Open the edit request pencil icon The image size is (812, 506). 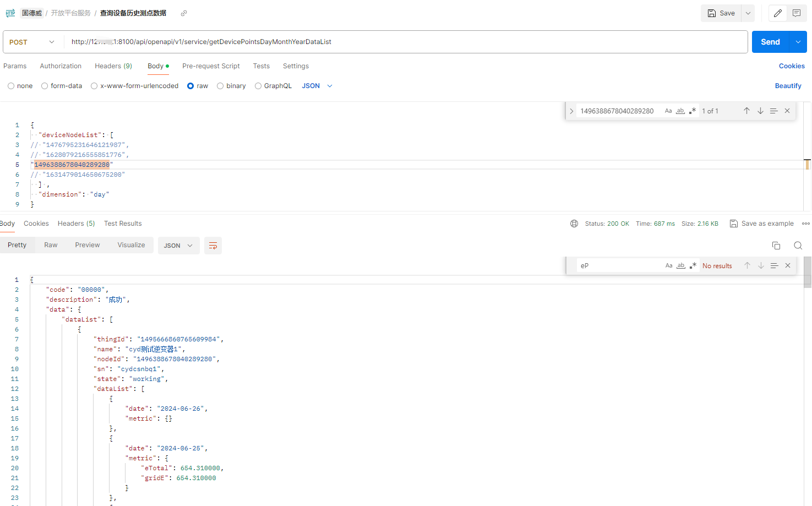[x=777, y=13]
